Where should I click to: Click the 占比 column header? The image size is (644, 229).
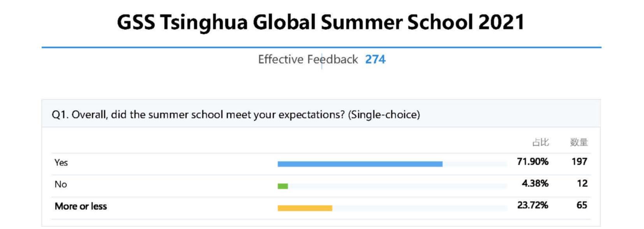[x=540, y=142]
